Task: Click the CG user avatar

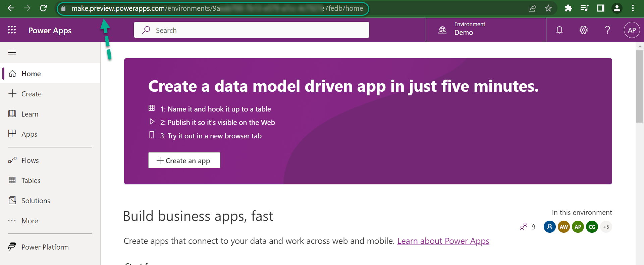Action: pyautogui.click(x=592, y=227)
